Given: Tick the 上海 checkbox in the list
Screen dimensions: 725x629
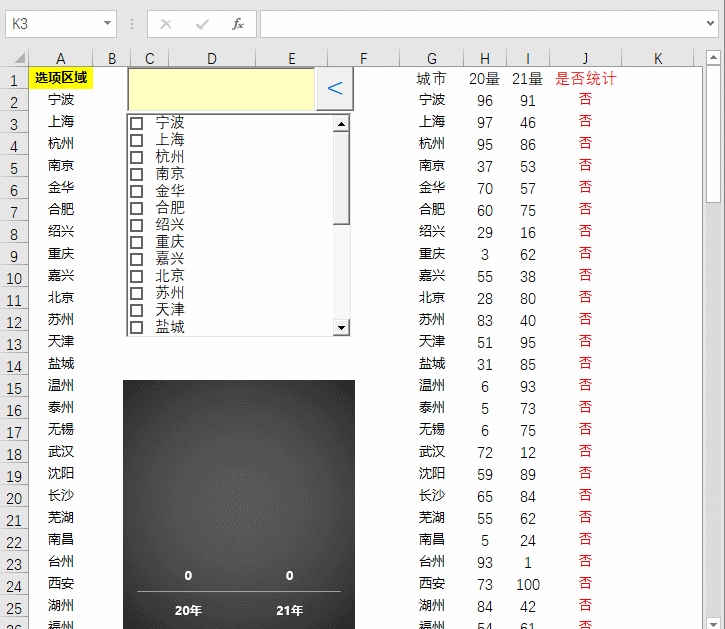Looking at the screenshot, I should pos(136,140).
